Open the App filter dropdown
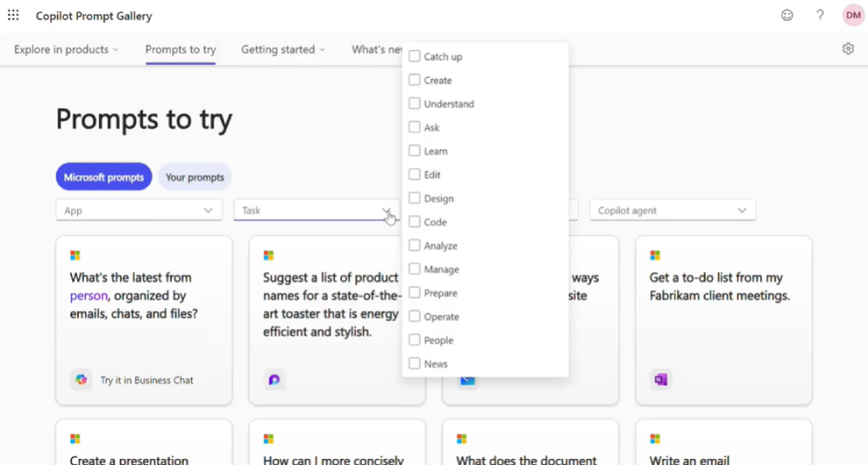The width and height of the screenshot is (868, 465). pyautogui.click(x=139, y=210)
